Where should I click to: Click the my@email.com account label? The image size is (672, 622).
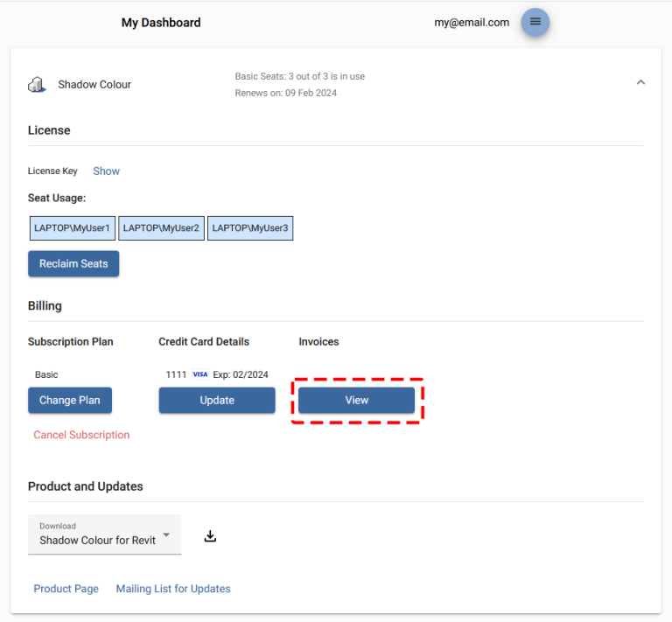pos(472,22)
